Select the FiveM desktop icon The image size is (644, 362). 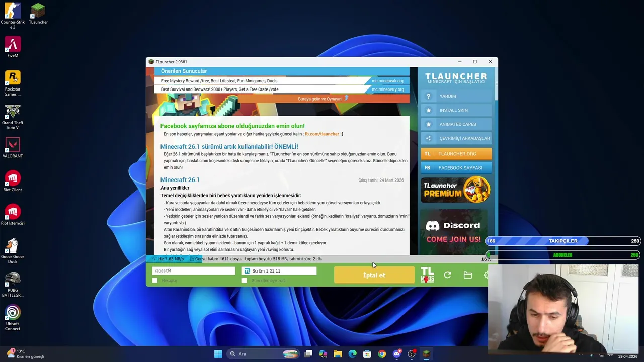point(13,47)
